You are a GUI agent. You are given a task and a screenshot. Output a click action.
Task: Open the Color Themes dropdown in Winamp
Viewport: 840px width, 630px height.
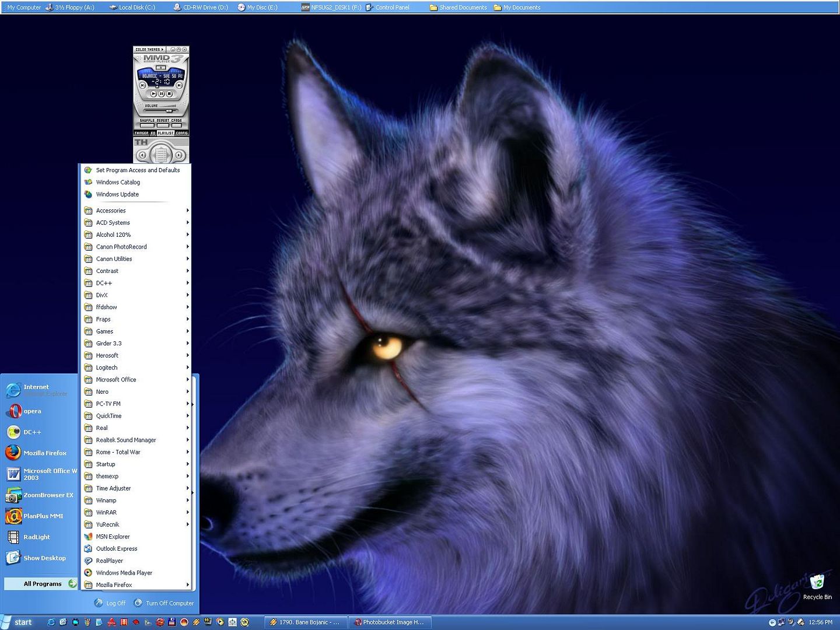[x=150, y=50]
